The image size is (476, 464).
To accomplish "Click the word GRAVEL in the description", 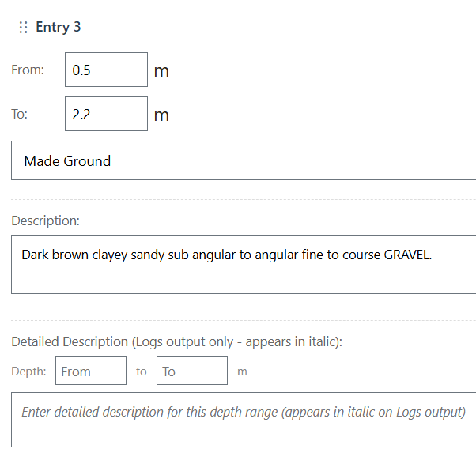I will click(x=407, y=255).
